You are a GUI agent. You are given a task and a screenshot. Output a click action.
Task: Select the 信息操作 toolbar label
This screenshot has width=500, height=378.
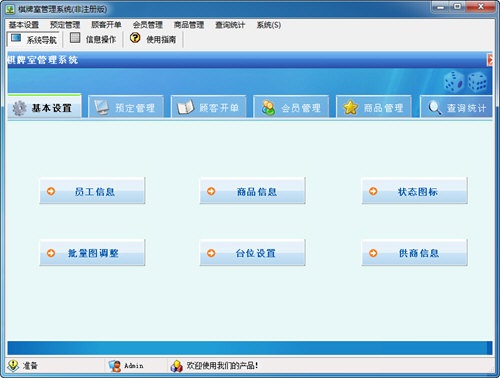(x=101, y=40)
